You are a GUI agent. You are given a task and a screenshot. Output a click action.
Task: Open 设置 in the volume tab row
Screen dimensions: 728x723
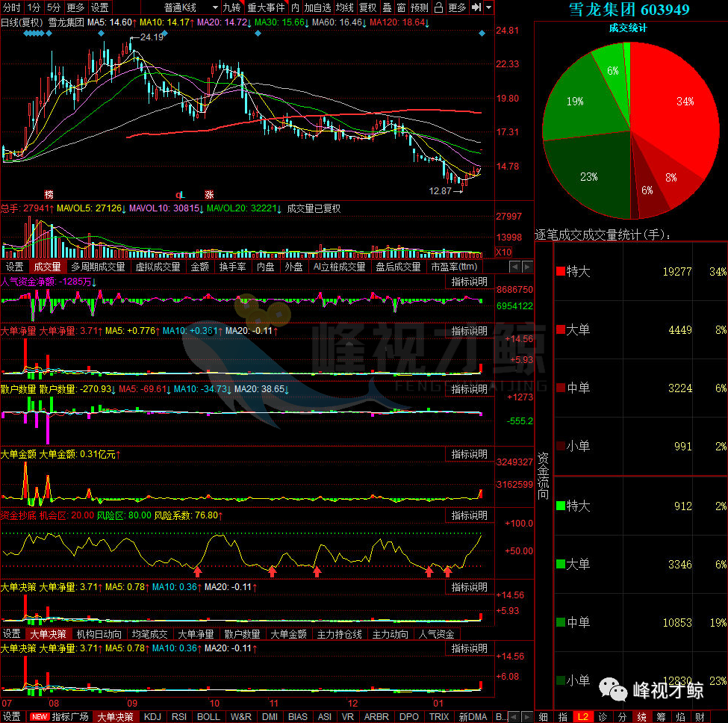coord(14,267)
